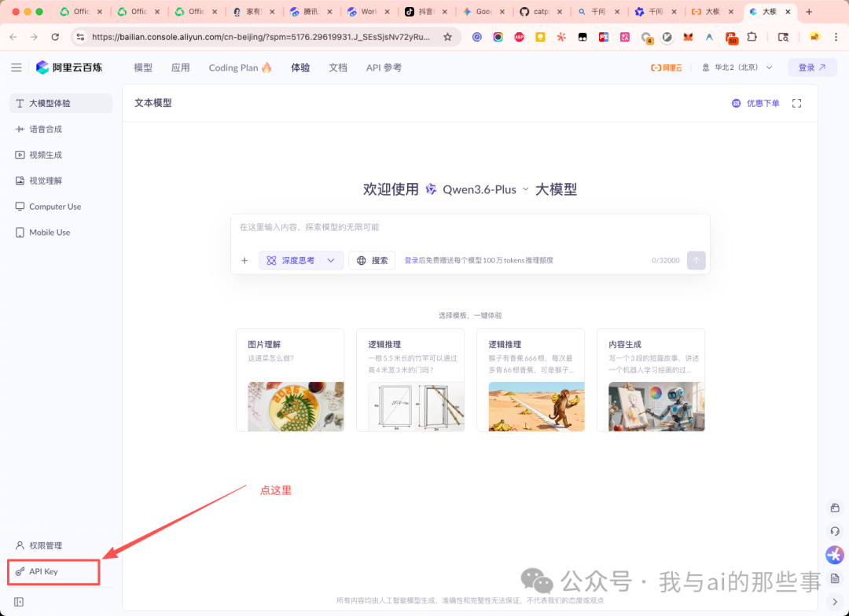Viewport: 849px width, 616px height.
Task: Open the 文档 navigation tab
Action: pos(338,68)
